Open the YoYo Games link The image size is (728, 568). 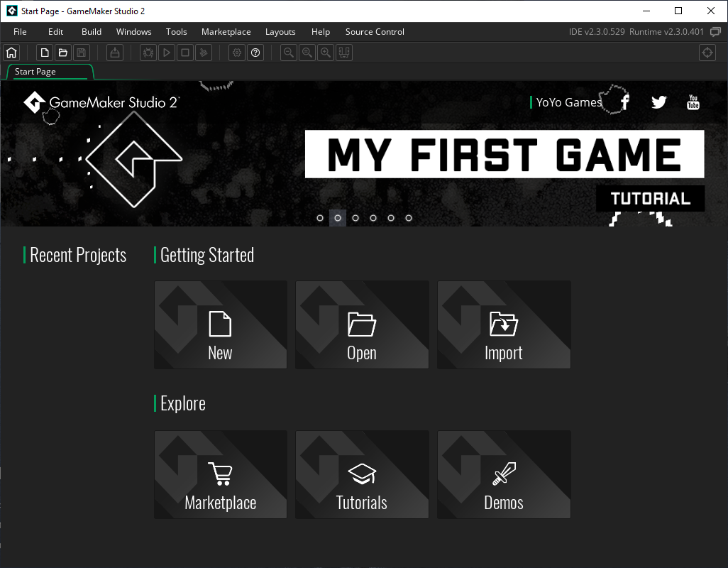(569, 102)
